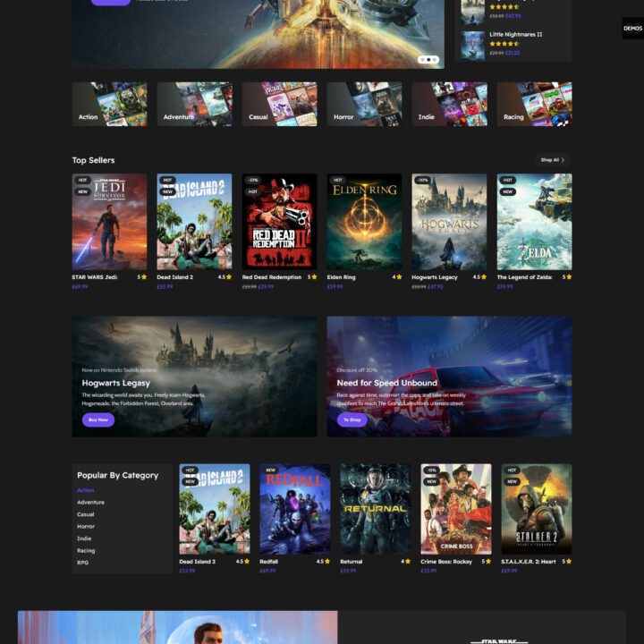Viewport: 644px width, 644px height.
Task: Open Little Nightmares II thumbnail
Action: click(472, 46)
